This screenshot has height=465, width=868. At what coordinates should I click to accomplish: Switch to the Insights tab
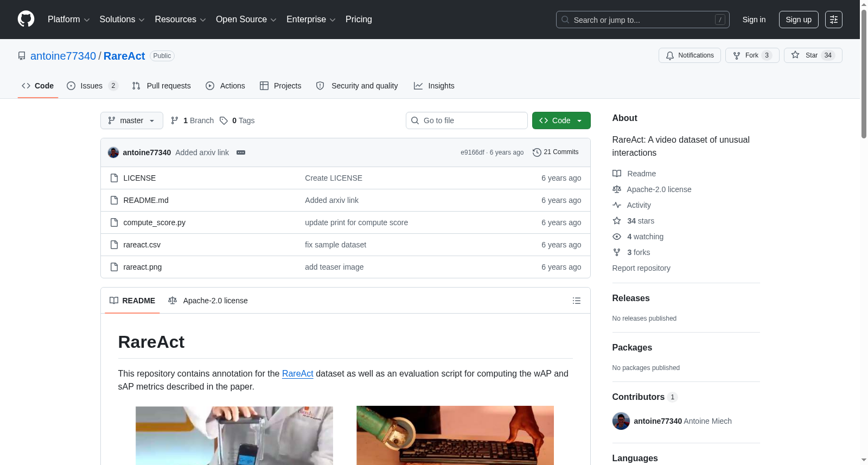(434, 86)
